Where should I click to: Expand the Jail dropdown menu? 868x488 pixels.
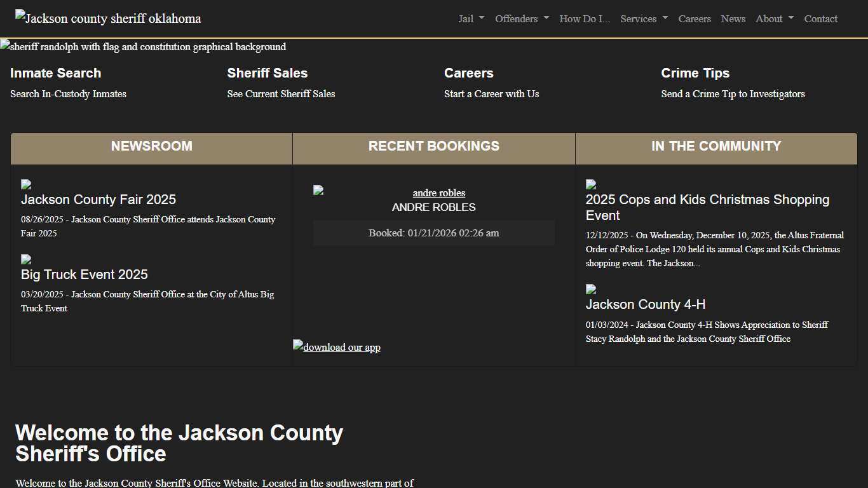pyautogui.click(x=470, y=18)
